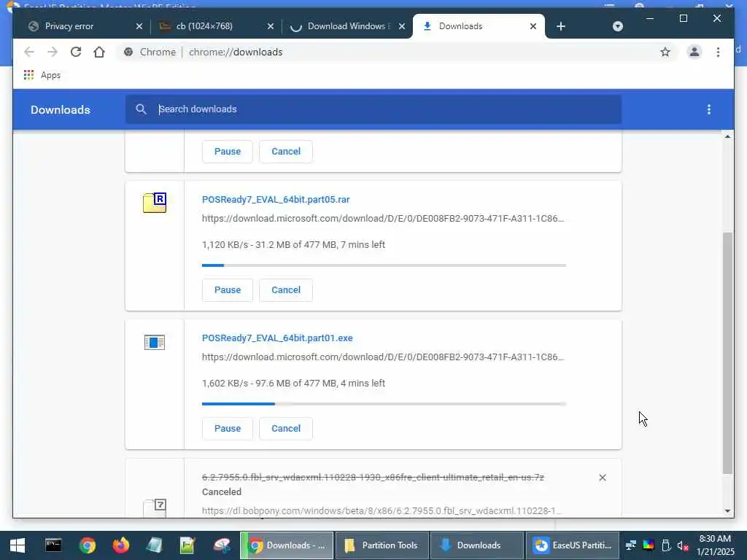Image resolution: width=747 pixels, height=560 pixels.
Task: Open the Windows Start menu
Action: coord(18,545)
